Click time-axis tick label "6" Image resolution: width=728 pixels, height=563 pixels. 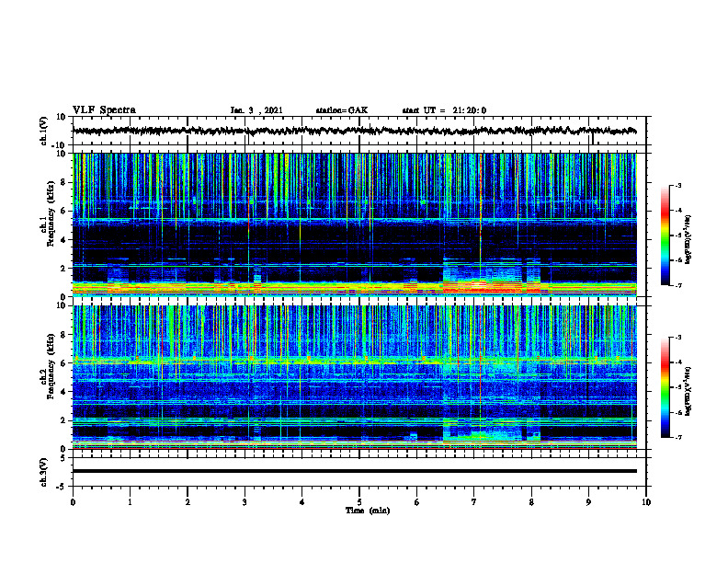point(416,502)
